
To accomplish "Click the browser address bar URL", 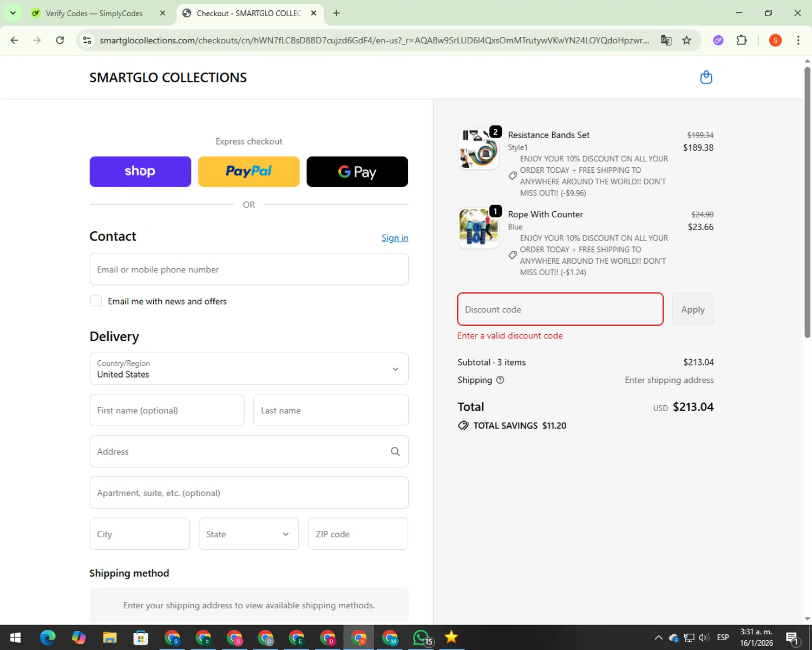I will 375,40.
